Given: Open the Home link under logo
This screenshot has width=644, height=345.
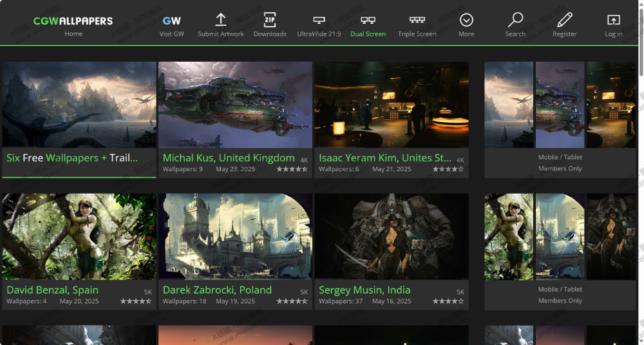Looking at the screenshot, I should (x=73, y=33).
